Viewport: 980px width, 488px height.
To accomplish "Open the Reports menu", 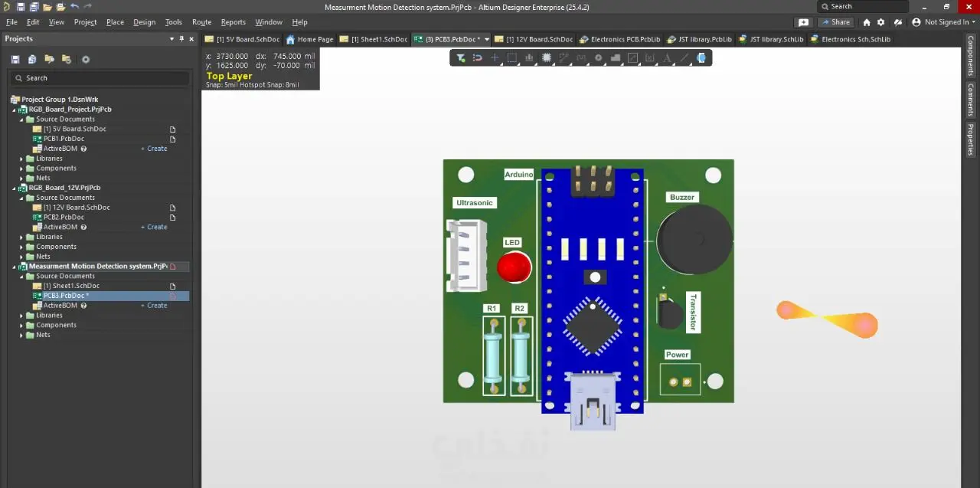I will pos(234,22).
